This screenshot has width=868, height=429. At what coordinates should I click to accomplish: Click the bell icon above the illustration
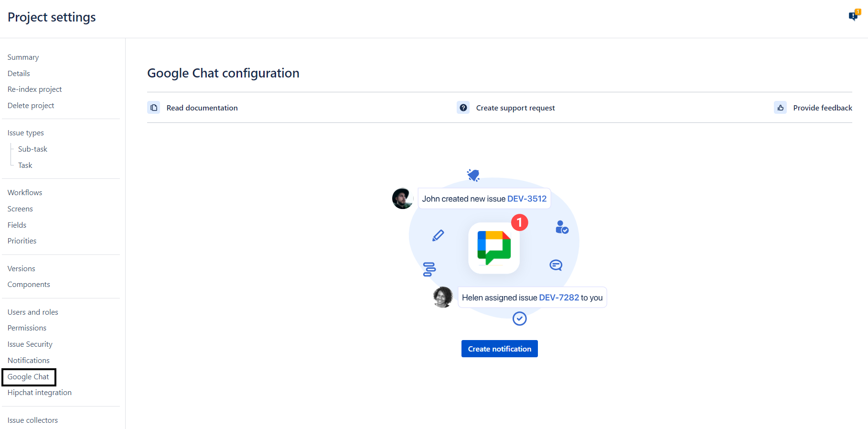click(x=473, y=176)
